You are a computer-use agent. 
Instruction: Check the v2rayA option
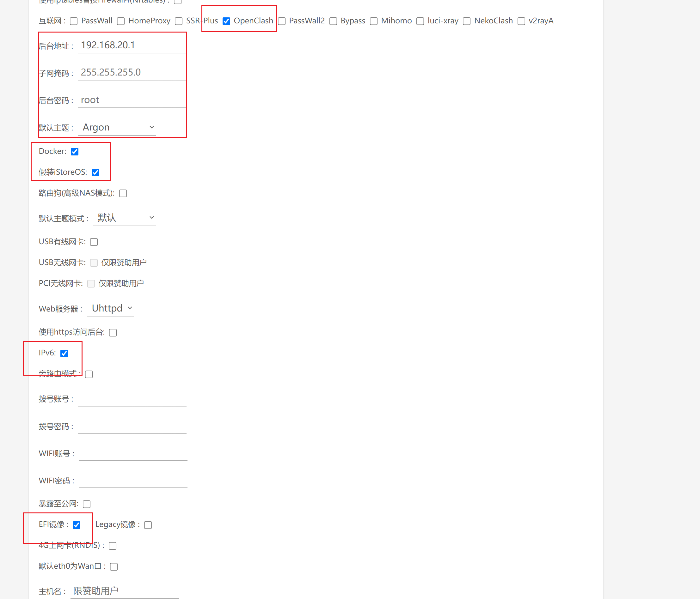coord(521,21)
